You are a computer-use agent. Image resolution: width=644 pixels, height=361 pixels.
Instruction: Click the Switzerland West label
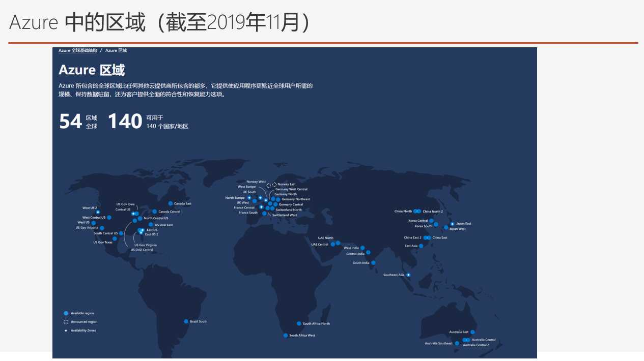point(285,215)
